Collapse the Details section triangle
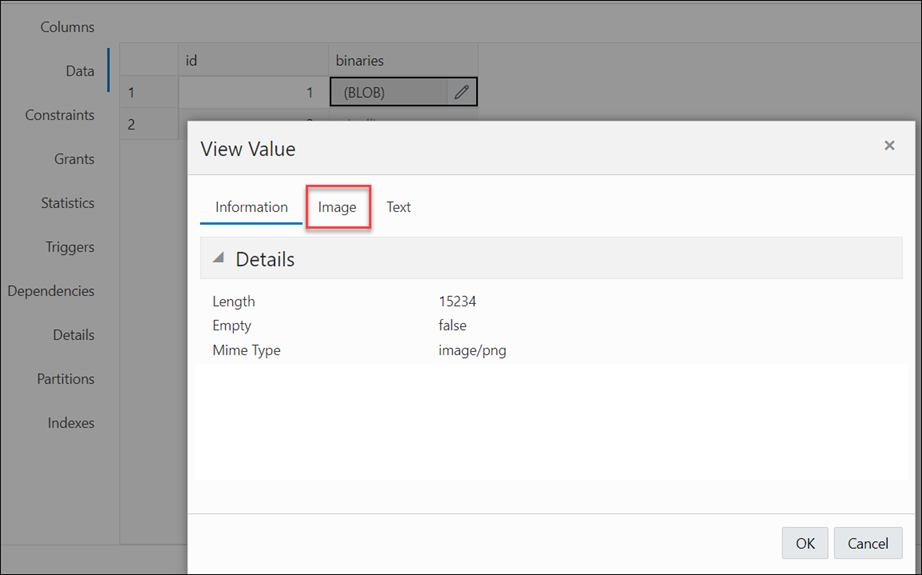Viewport: 922px width, 575px height. pyautogui.click(x=218, y=258)
